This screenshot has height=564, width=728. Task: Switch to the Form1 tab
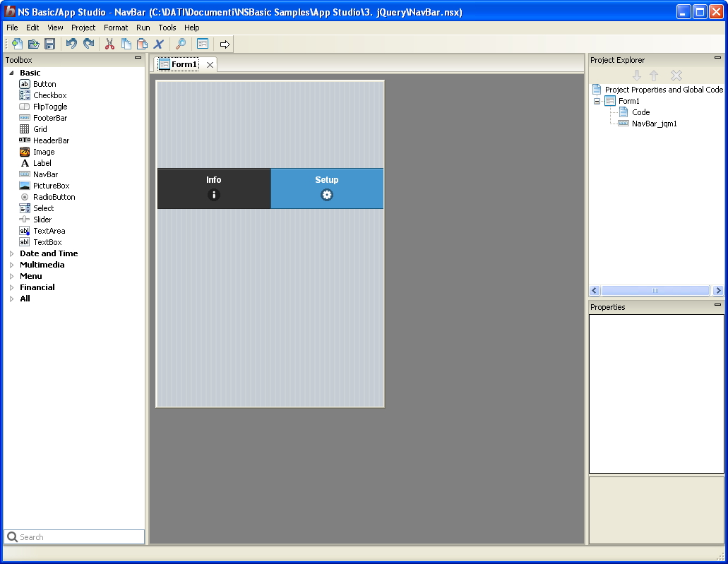click(x=184, y=64)
